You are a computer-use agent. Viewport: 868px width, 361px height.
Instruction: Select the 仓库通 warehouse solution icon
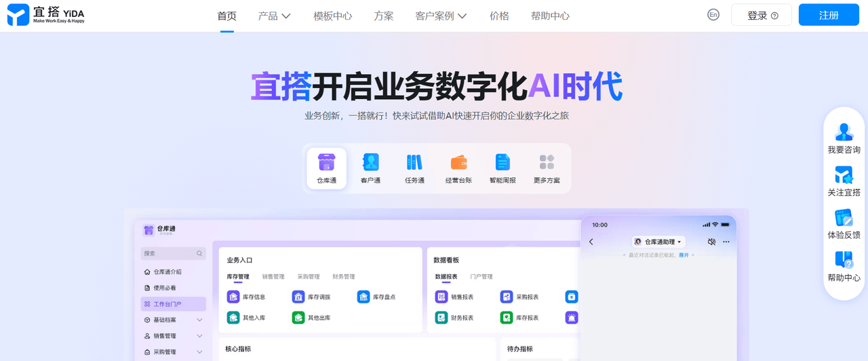click(x=326, y=163)
